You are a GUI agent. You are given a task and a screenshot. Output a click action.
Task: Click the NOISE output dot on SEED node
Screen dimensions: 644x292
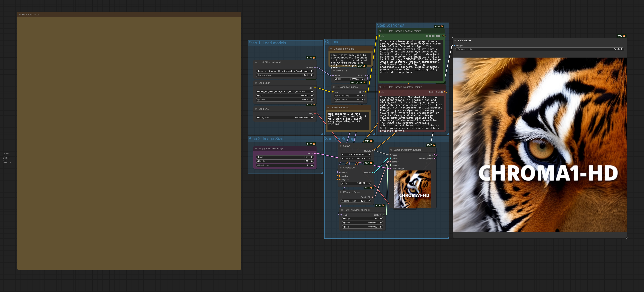(x=372, y=150)
